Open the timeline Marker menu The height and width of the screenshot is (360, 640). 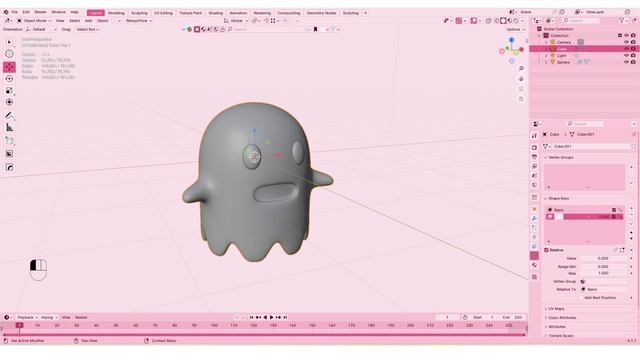(81, 318)
